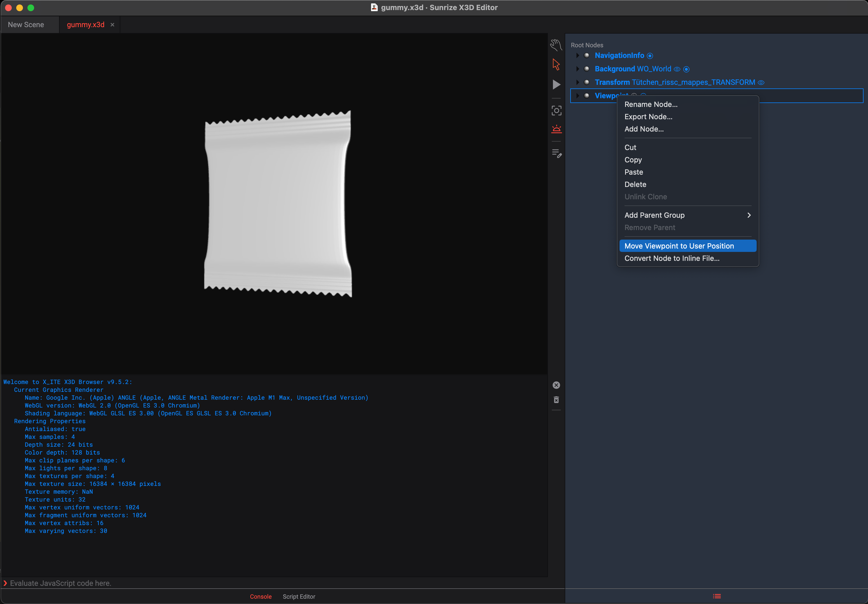Expand the NavigationInfo node

578,55
